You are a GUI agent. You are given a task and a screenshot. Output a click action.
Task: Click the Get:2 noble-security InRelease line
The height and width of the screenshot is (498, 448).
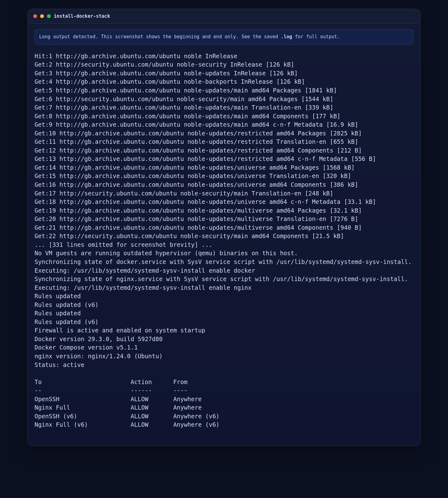164,65
